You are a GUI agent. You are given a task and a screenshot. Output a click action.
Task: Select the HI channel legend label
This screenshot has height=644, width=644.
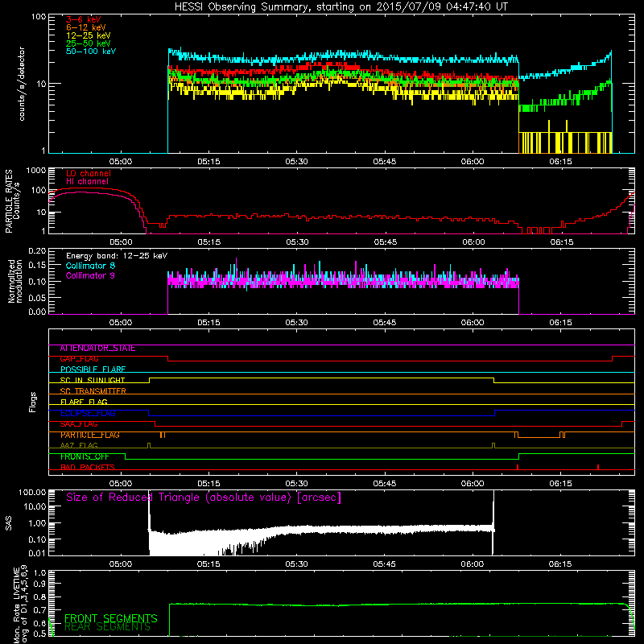88,182
